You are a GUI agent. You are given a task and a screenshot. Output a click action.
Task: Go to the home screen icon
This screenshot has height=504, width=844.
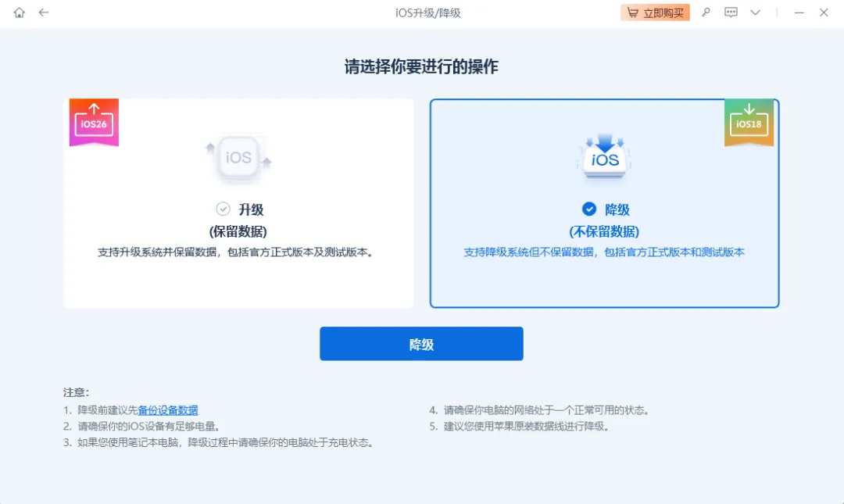[19, 13]
